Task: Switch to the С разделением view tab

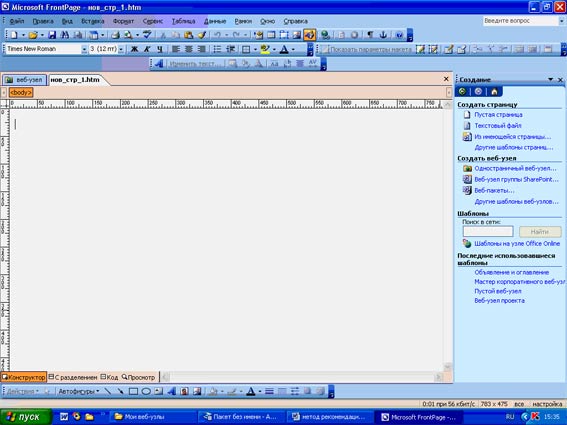Action: pyautogui.click(x=73, y=377)
